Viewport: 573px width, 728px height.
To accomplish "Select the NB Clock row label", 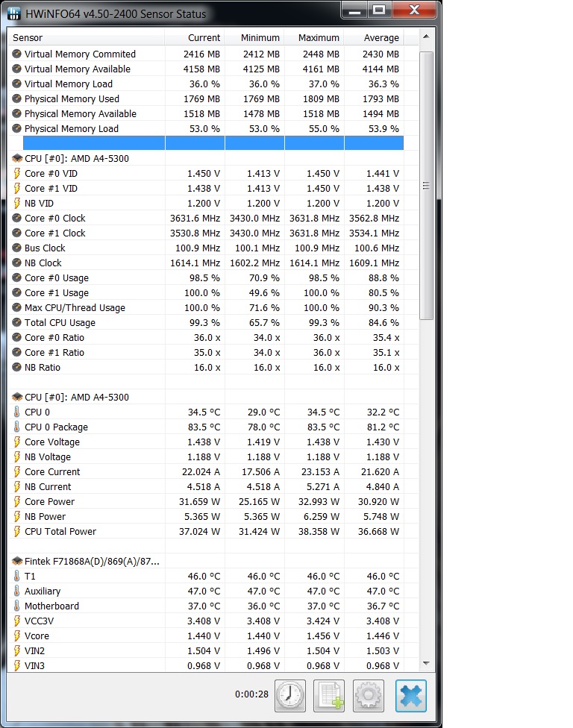I will click(x=43, y=263).
